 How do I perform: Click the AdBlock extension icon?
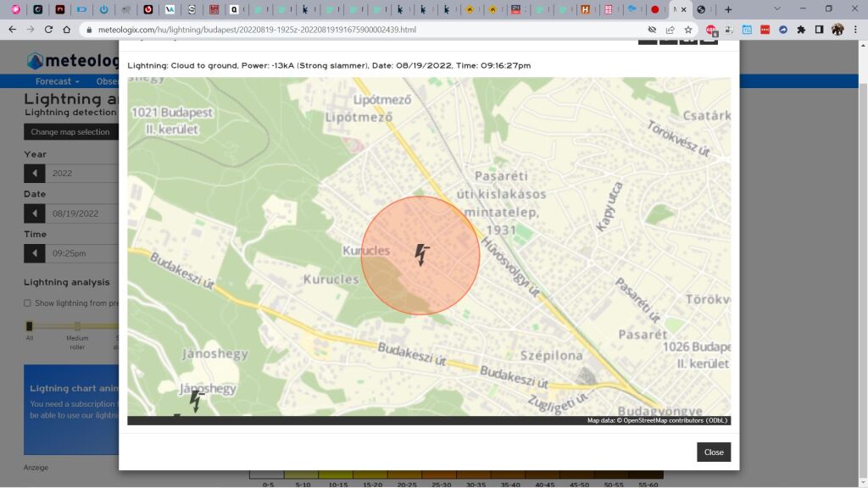point(711,30)
